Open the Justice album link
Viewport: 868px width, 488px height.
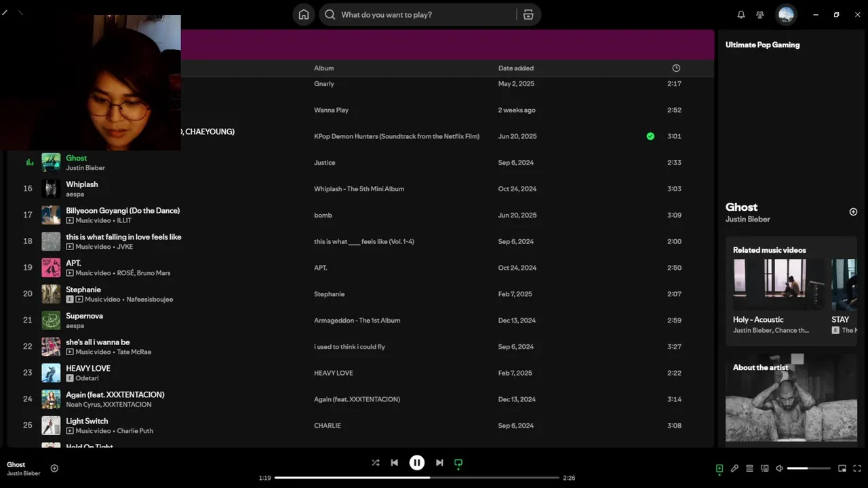(x=325, y=163)
